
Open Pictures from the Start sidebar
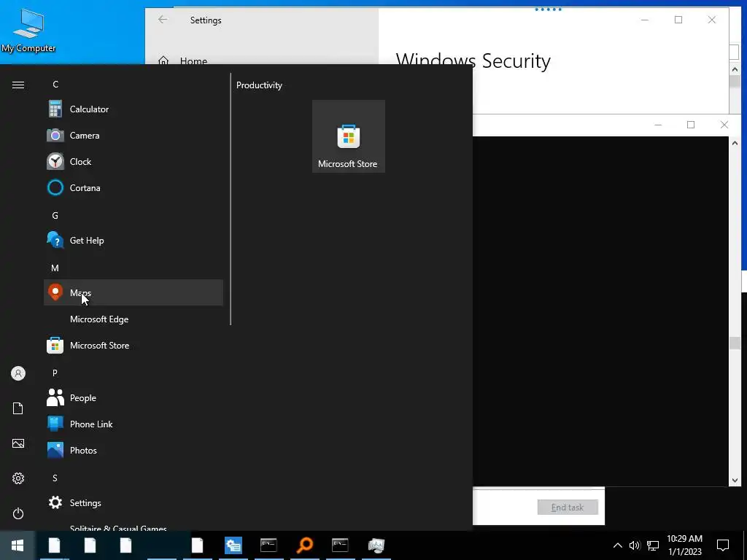point(18,443)
